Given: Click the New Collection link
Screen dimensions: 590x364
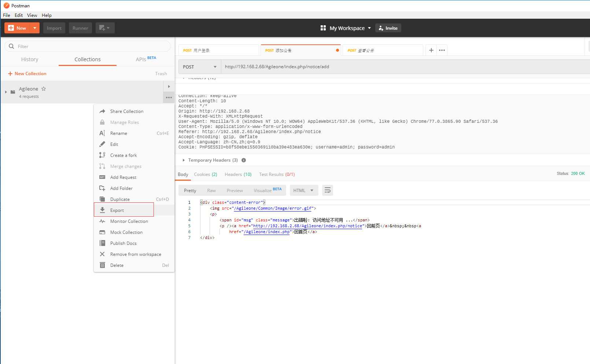Looking at the screenshot, I should click(27, 74).
